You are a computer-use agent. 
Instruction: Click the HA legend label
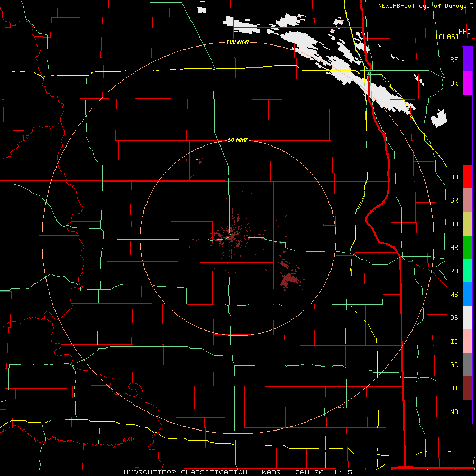454,177
